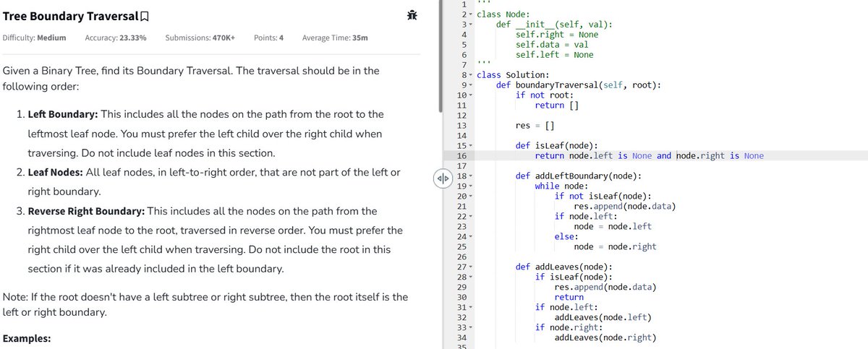868x349 pixels.
Task: Collapse the isLeaf function fold arrow
Action: click(x=471, y=146)
